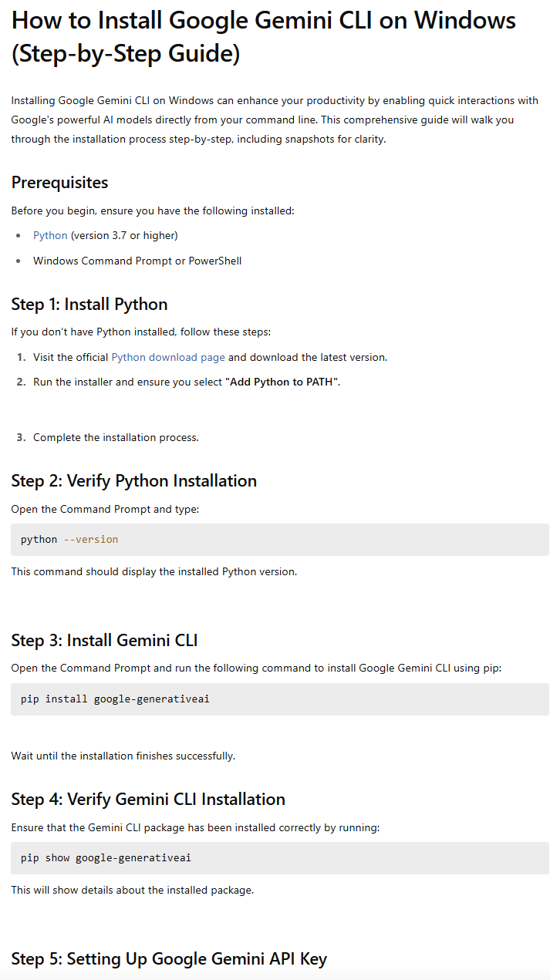Open the Python link in Prerequisites

point(50,235)
